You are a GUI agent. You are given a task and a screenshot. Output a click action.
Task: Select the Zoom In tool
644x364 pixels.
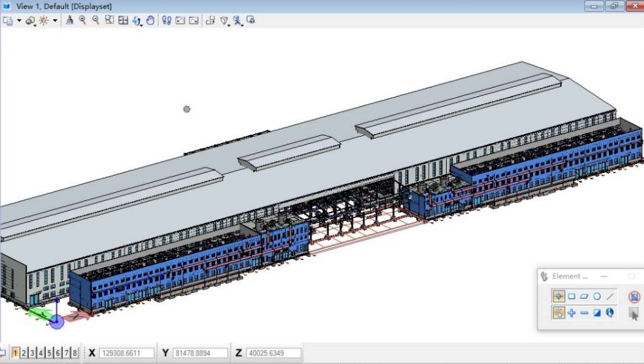[x=82, y=20]
